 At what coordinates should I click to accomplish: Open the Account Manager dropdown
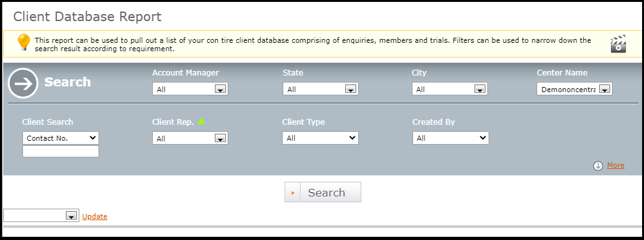tap(190, 89)
